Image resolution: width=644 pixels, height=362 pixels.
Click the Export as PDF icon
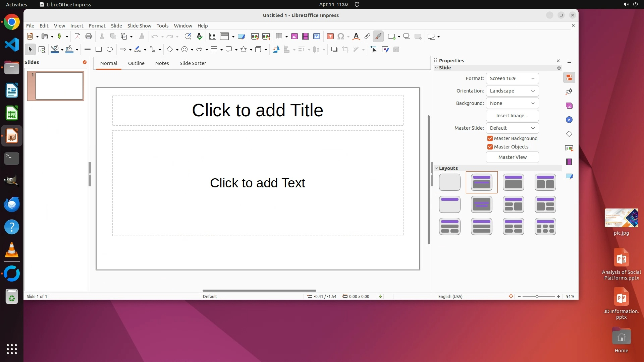tap(77, 37)
